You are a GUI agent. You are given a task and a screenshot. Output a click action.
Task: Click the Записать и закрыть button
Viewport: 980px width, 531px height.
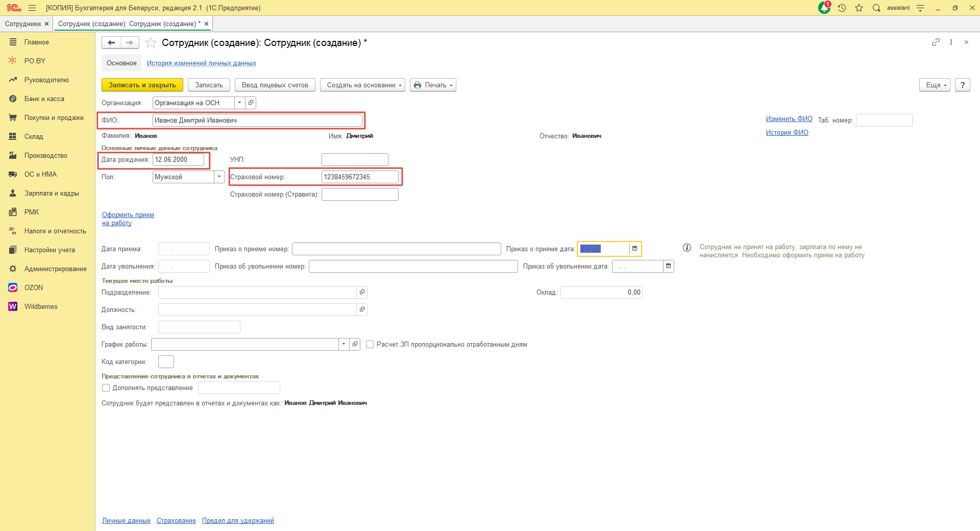coord(142,85)
